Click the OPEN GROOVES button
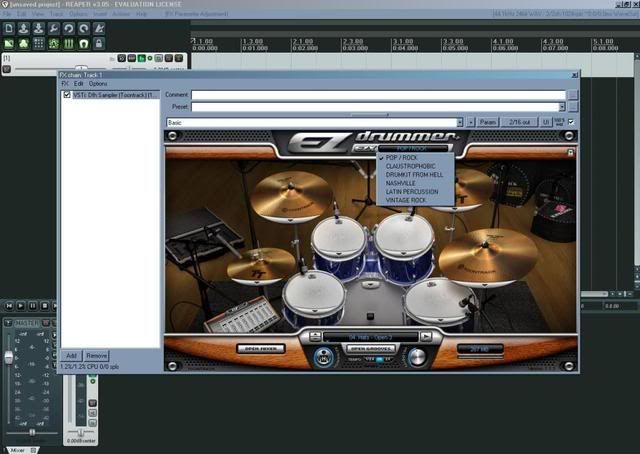640x454 pixels. pyautogui.click(x=371, y=349)
